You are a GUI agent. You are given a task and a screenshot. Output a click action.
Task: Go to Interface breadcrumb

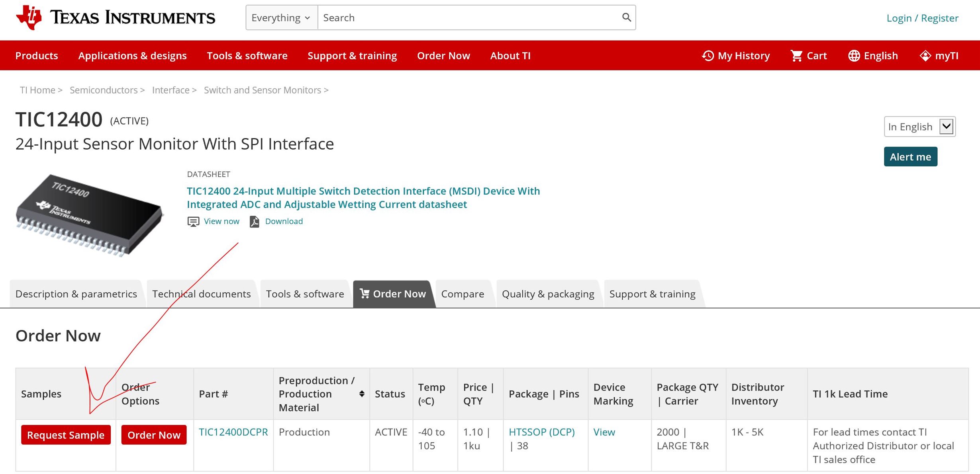coord(171,90)
